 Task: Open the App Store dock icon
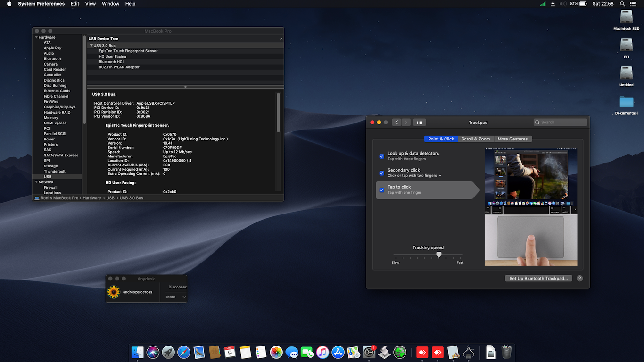pyautogui.click(x=338, y=352)
